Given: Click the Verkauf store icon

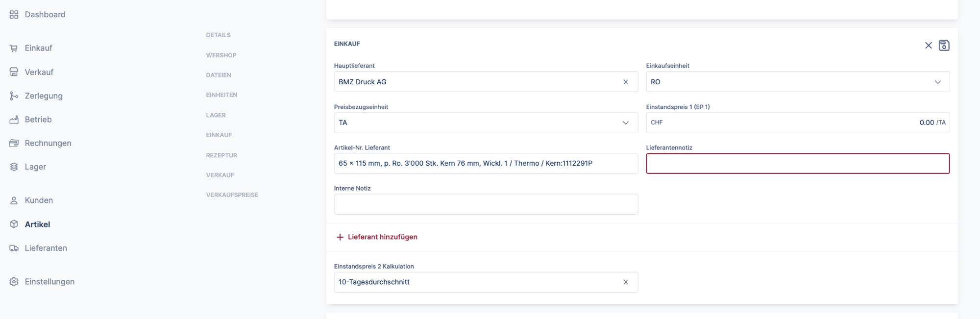Looking at the screenshot, I should pyautogui.click(x=14, y=72).
